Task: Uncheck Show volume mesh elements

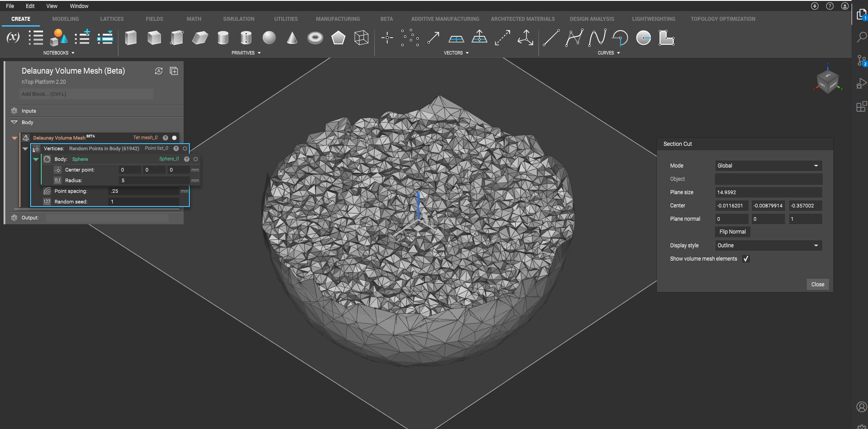Action: tap(746, 259)
